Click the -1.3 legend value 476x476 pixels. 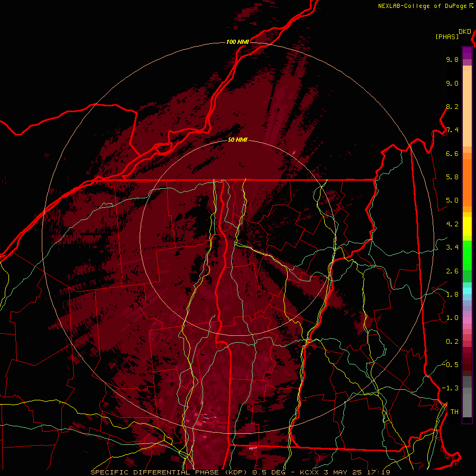click(x=450, y=388)
